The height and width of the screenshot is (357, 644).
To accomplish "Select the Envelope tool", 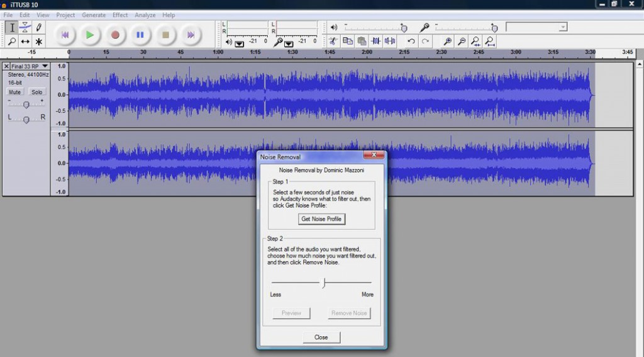I will (25, 28).
